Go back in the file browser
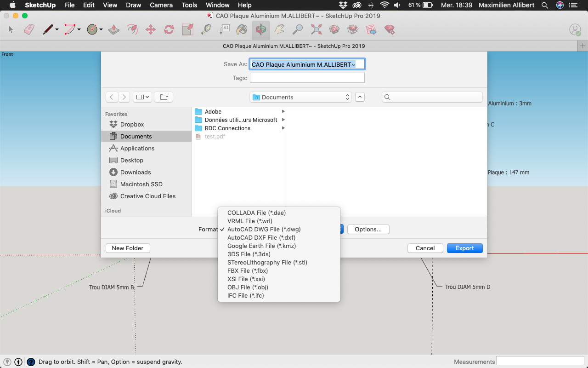This screenshot has height=368, width=588. (x=112, y=97)
